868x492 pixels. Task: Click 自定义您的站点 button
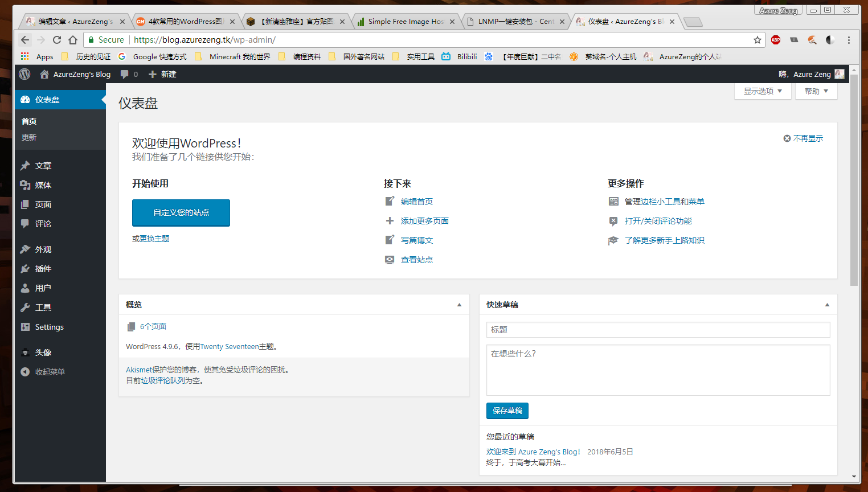coord(181,212)
